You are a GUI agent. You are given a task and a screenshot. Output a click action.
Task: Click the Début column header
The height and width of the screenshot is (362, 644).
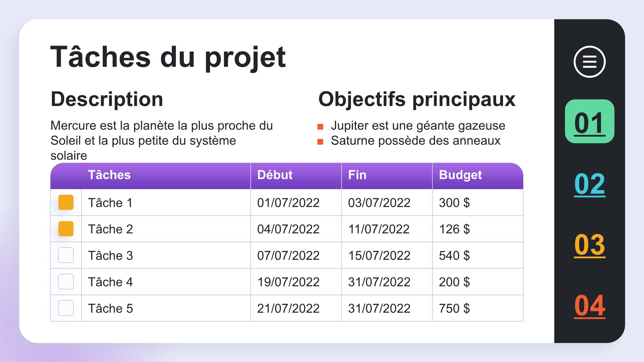point(275,175)
